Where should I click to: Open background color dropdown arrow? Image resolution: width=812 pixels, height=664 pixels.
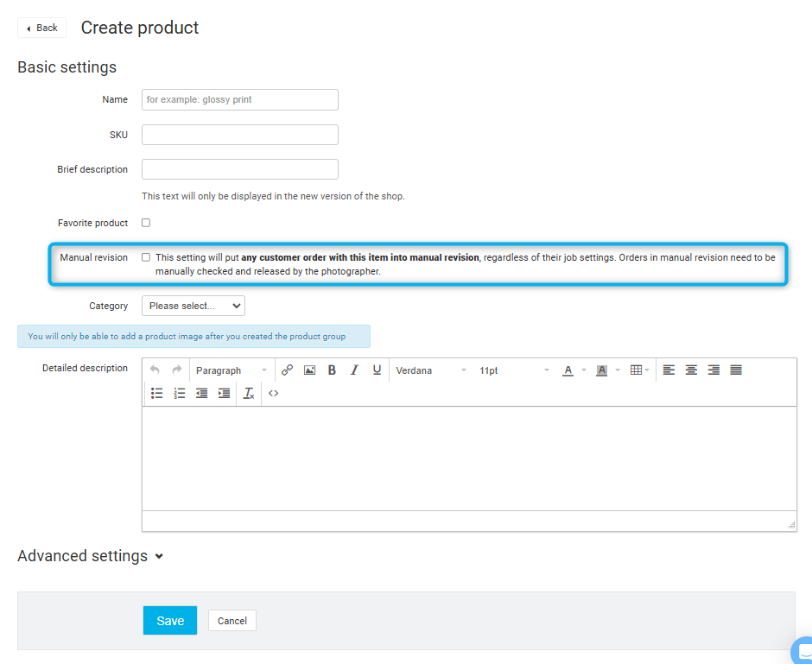(x=618, y=370)
